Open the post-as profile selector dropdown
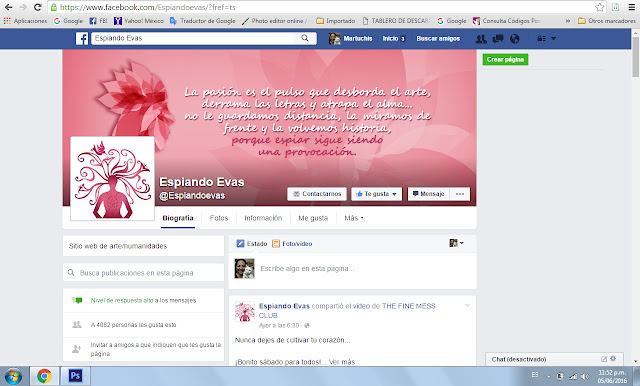This screenshot has height=386, width=640. pyautogui.click(x=456, y=243)
